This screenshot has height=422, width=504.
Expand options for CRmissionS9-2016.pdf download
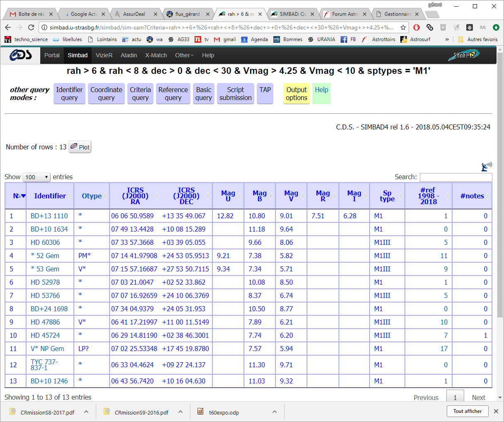coord(180,412)
